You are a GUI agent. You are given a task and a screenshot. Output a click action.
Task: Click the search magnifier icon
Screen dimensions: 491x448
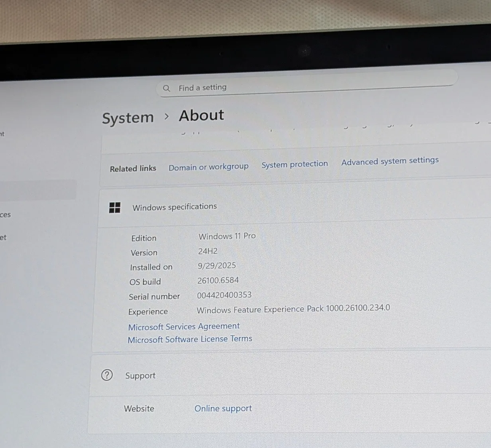point(167,88)
